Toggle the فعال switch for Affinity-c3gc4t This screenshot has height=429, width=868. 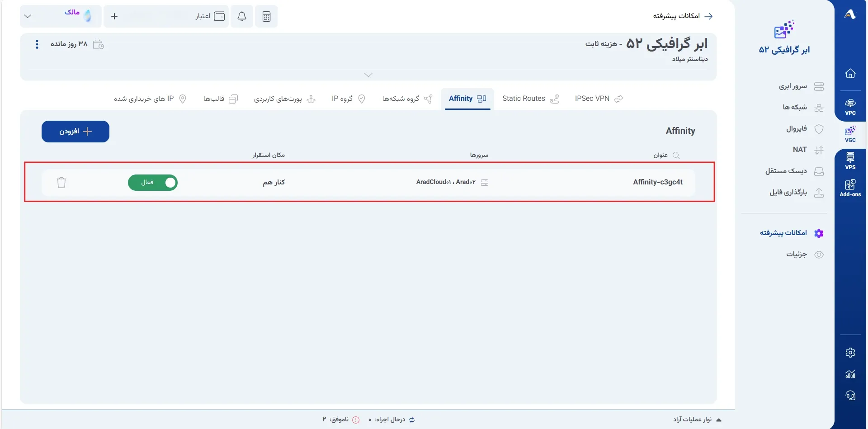(153, 183)
